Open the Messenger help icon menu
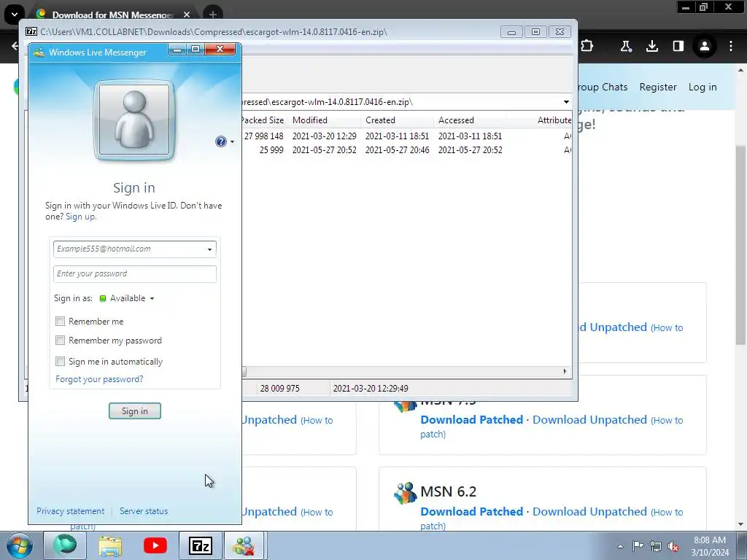This screenshot has width=747, height=560. click(x=225, y=141)
